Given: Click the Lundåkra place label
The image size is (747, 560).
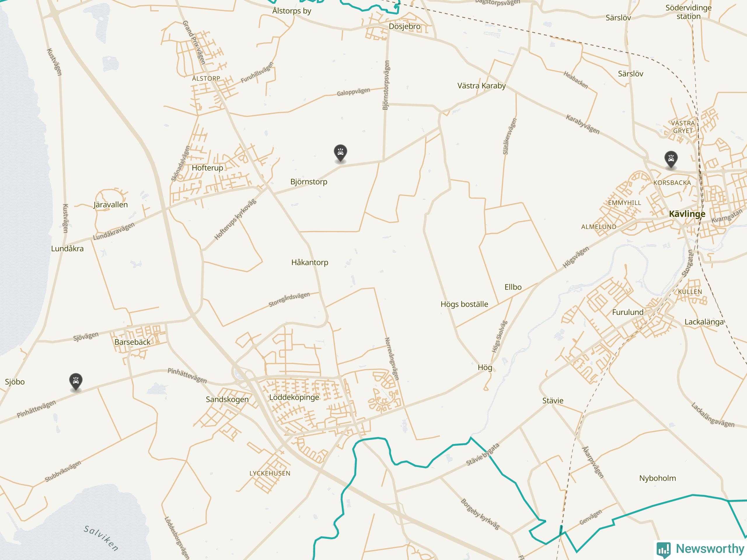Looking at the screenshot, I should pyautogui.click(x=67, y=249).
